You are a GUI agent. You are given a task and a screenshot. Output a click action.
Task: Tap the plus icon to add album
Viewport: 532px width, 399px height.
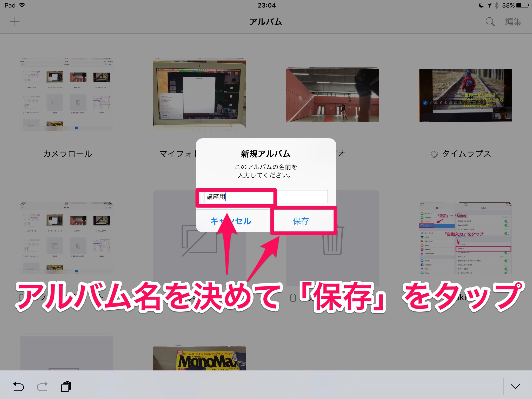pyautogui.click(x=15, y=21)
